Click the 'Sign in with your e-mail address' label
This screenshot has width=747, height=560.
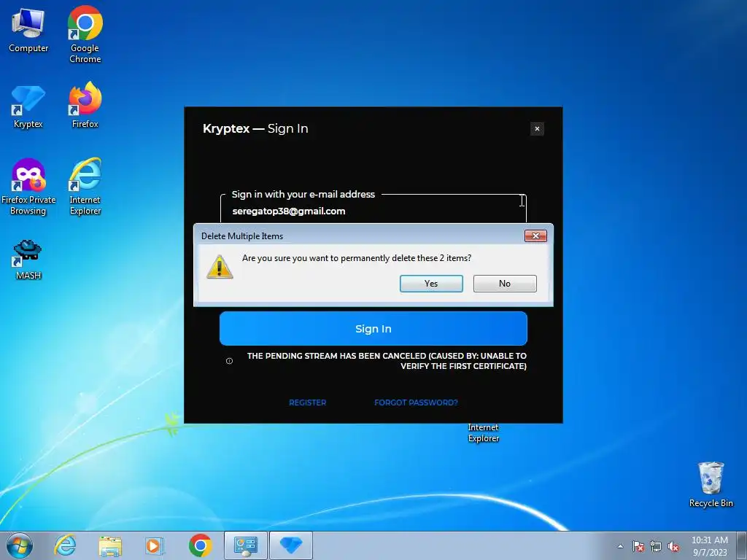click(x=303, y=194)
